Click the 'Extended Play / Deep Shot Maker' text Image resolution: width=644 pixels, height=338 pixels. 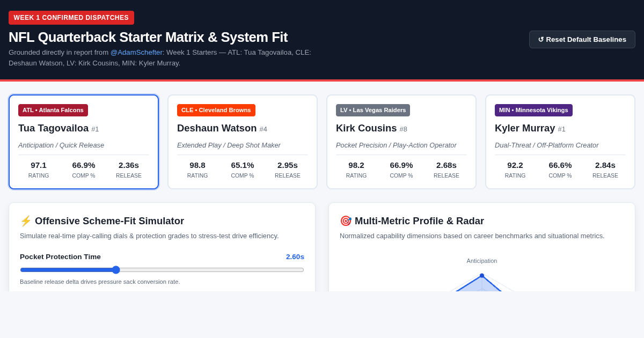tap(229, 145)
